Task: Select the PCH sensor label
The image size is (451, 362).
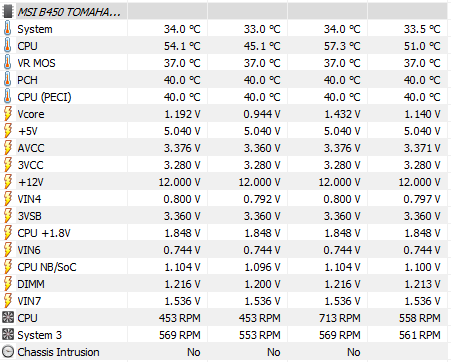Action: coord(27,80)
